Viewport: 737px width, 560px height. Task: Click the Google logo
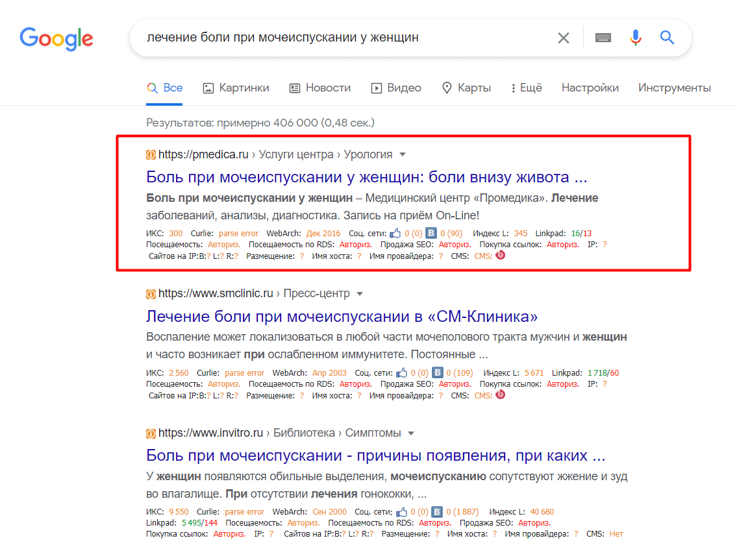pyautogui.click(x=56, y=38)
